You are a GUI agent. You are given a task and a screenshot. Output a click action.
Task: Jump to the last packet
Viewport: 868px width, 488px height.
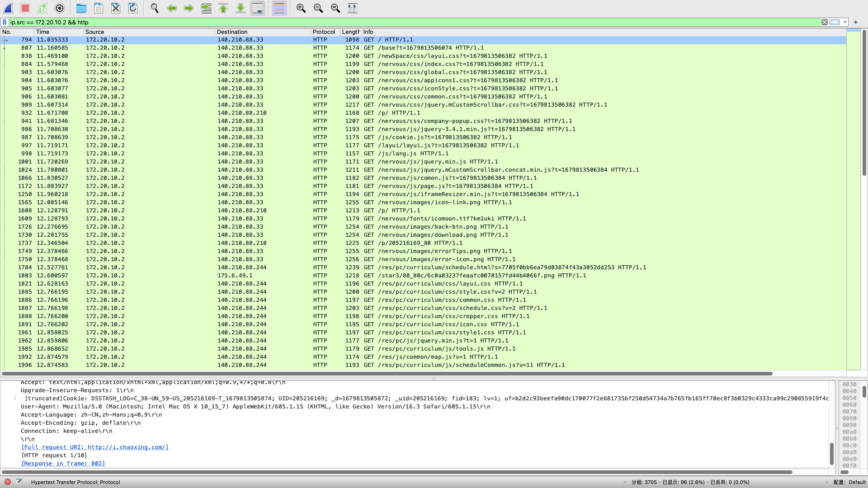coord(241,8)
